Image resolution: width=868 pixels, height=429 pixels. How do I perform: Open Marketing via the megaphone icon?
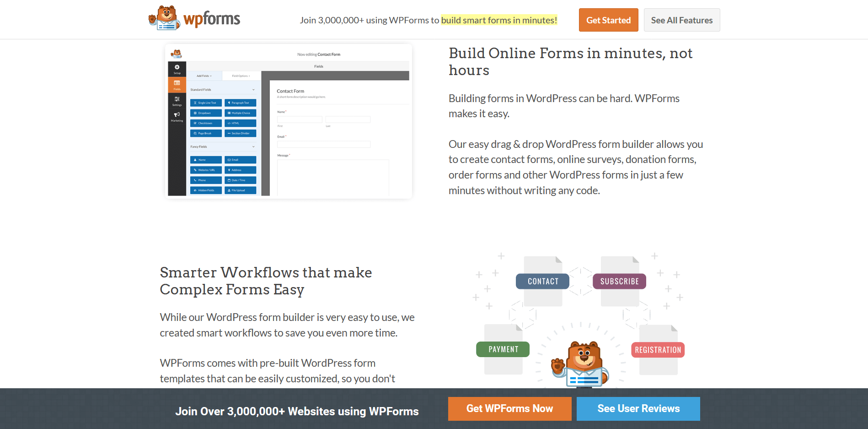pyautogui.click(x=177, y=116)
